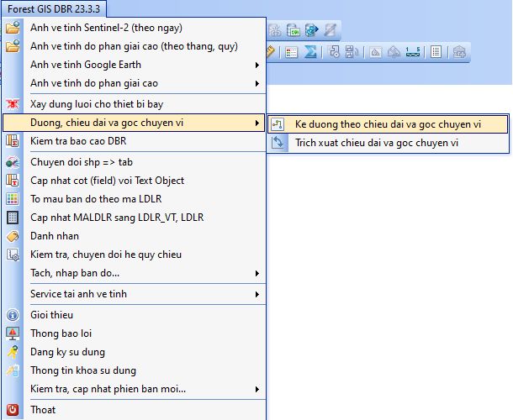This screenshot has height=420, width=513.
Task: Click the line-drawing icon for Ke duong
Action: pos(279,124)
